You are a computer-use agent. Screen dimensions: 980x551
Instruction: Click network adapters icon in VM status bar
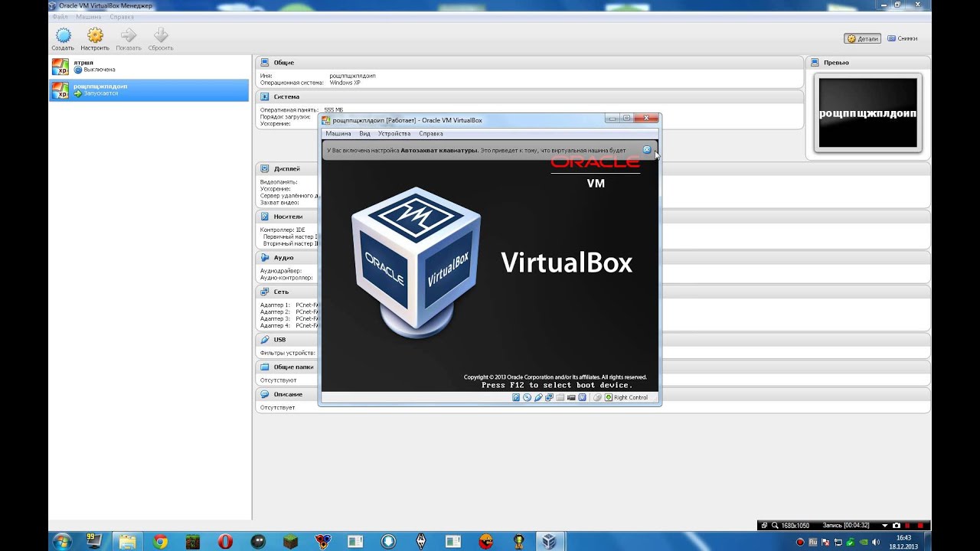pyautogui.click(x=549, y=397)
